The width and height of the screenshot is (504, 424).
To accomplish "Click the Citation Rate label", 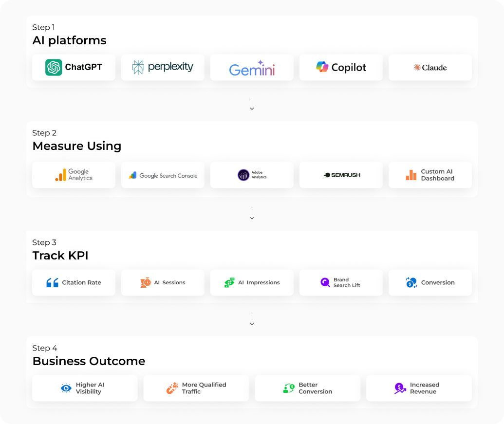I will [x=82, y=283].
